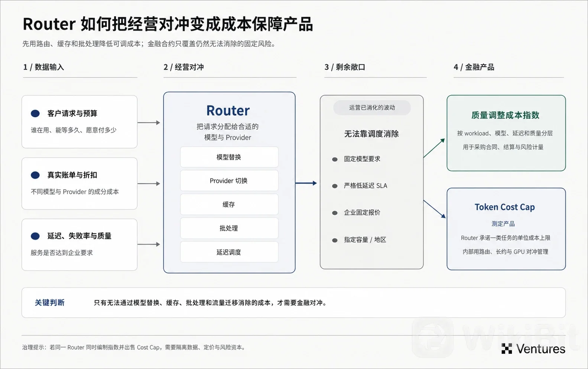Click the gray bullet beside 指定容量 / 地区
This screenshot has width=588, height=369.
335,240
